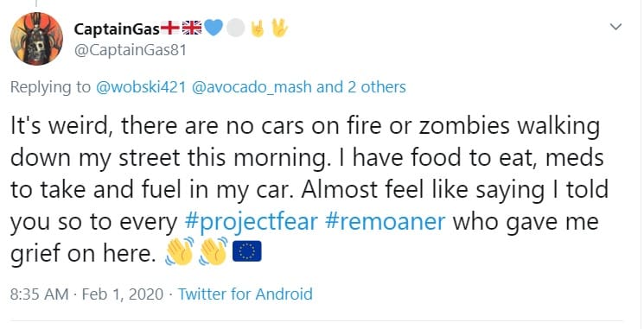This screenshot has height=329, width=644.
Task: Click the Feb 1, 2020 date
Action: coord(123,294)
